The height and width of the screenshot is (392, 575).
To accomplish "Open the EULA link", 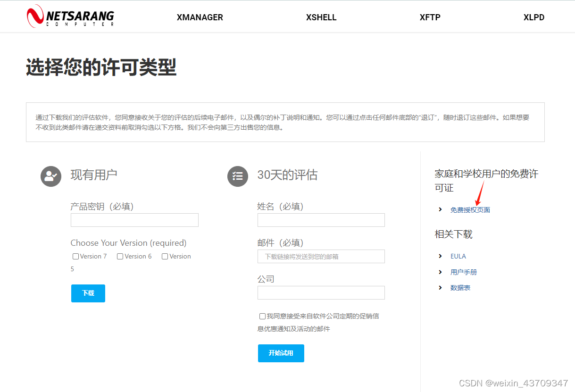I will (458, 256).
